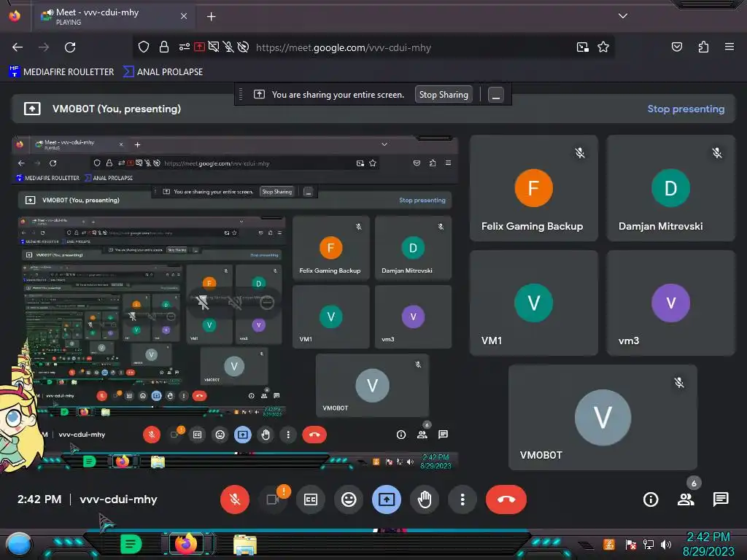Click the muted mic icon on Damjan's tile
Viewport: 747px width, 560px height.
(x=717, y=153)
